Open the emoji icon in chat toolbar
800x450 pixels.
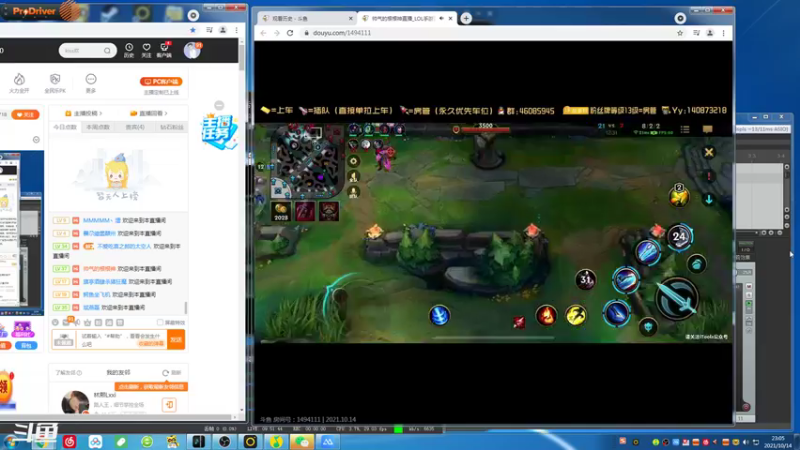[55, 322]
